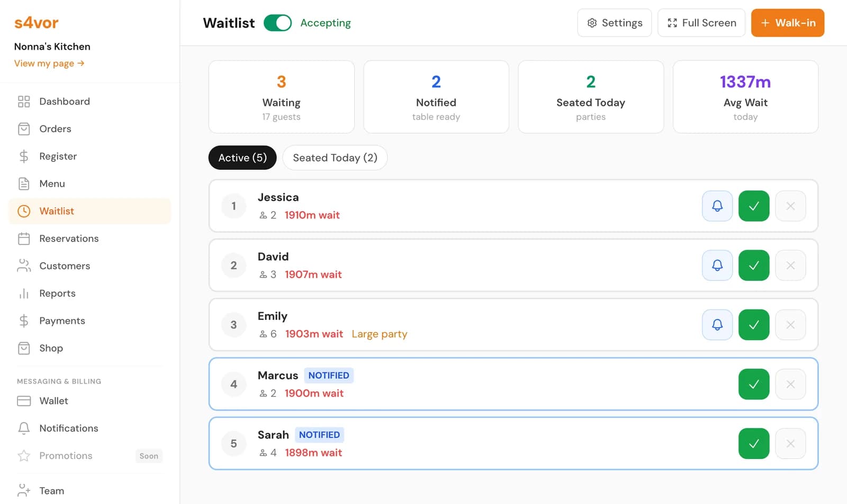Open Reservations from the sidebar
847x504 pixels.
(69, 239)
